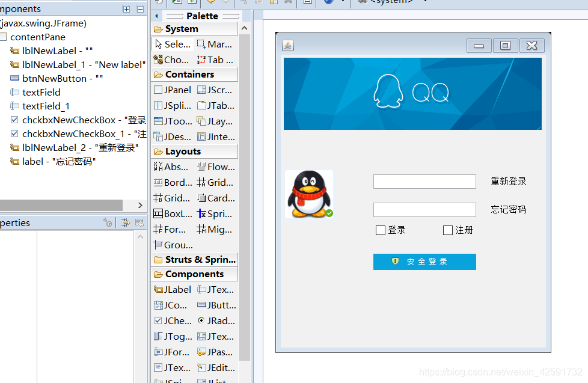Viewport: 588px width, 383px height.
Task: Tick the 注册 checkbox in design preview
Action: pyautogui.click(x=448, y=230)
